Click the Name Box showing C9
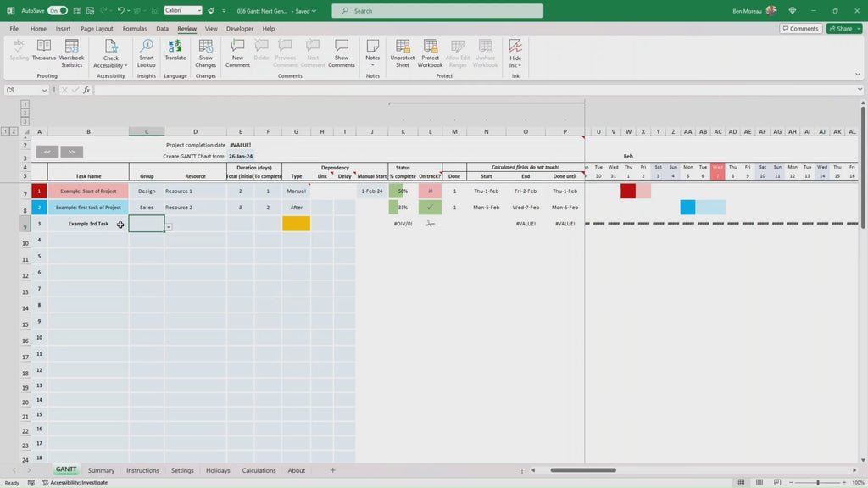This screenshot has width=868, height=488. [25, 90]
